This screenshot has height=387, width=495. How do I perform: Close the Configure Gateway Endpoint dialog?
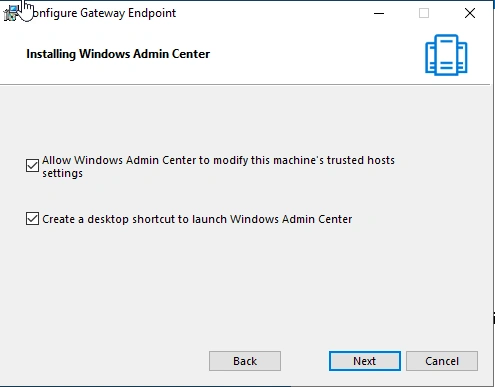point(470,13)
